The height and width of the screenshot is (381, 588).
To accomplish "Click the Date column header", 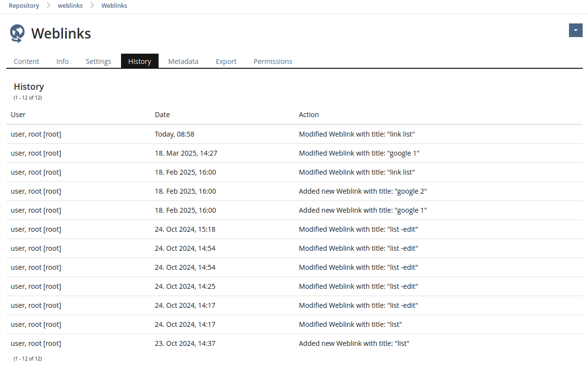I will (162, 115).
